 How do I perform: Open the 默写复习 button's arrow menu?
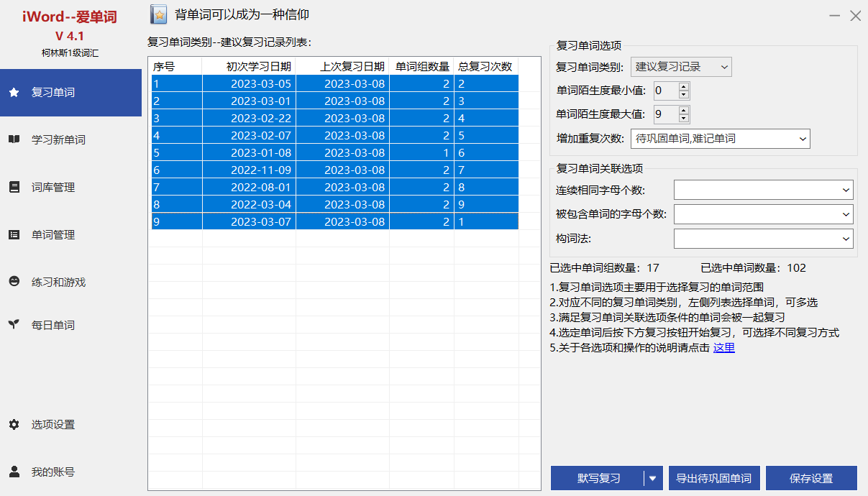(x=652, y=478)
